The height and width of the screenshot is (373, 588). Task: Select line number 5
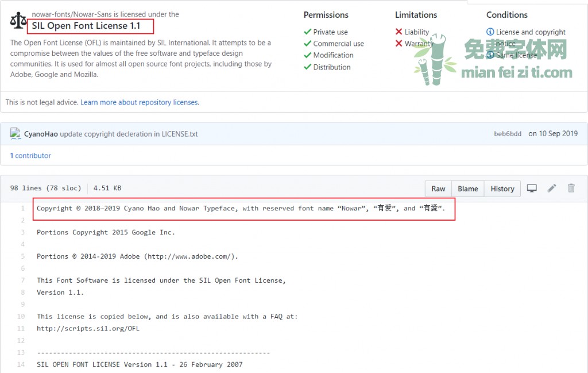pos(22,256)
